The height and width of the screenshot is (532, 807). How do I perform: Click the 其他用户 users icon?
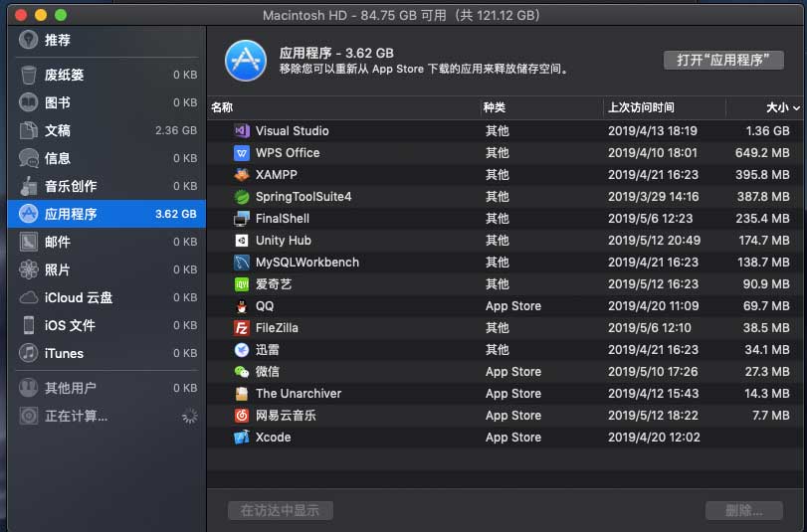[x=28, y=388]
